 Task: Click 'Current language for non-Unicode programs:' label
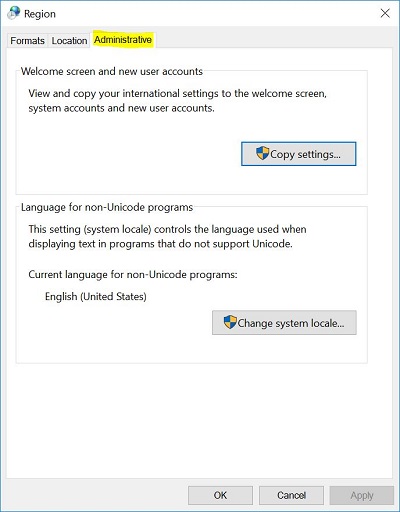pyautogui.click(x=133, y=275)
